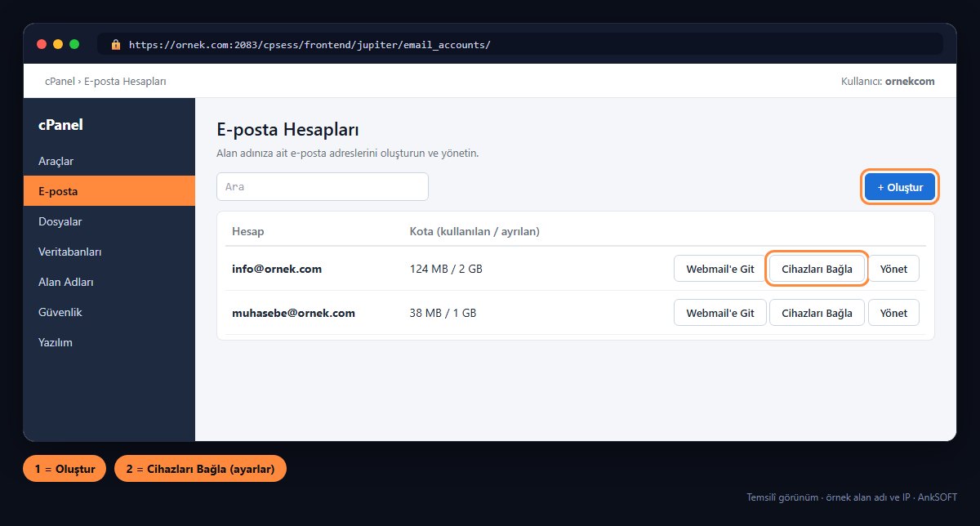
Task: Select the muhasebe@ornek.com account name
Action: pyautogui.click(x=293, y=313)
